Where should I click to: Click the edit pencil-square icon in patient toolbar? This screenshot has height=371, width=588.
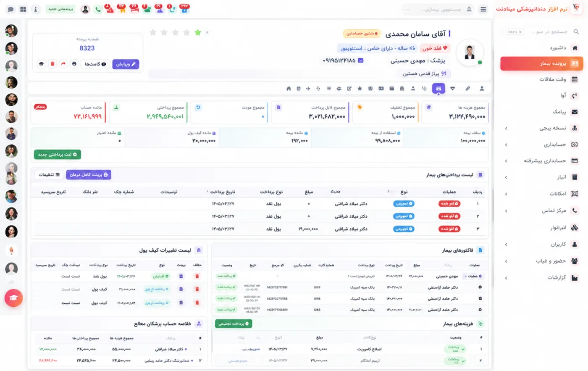(349, 89)
